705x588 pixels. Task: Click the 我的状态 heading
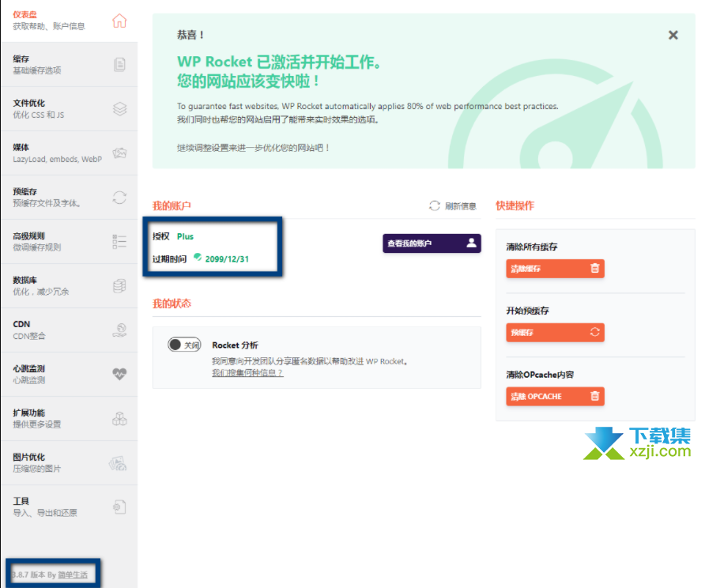[x=172, y=303]
